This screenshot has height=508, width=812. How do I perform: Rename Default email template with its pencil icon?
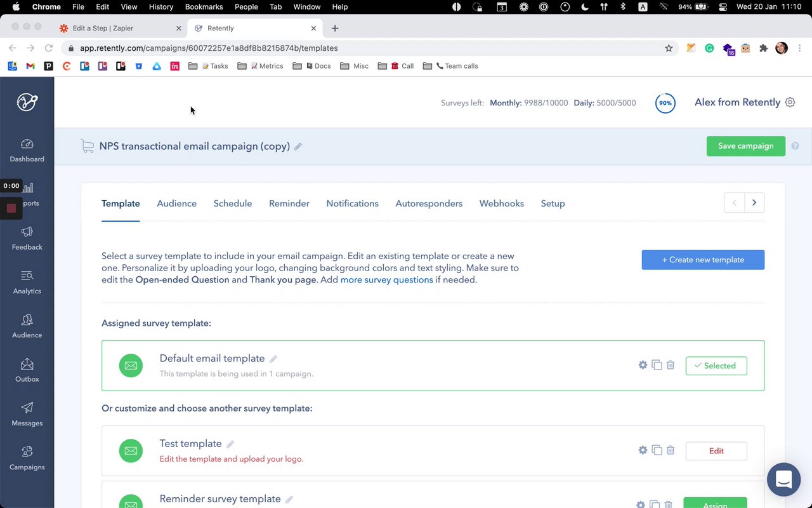tap(273, 359)
